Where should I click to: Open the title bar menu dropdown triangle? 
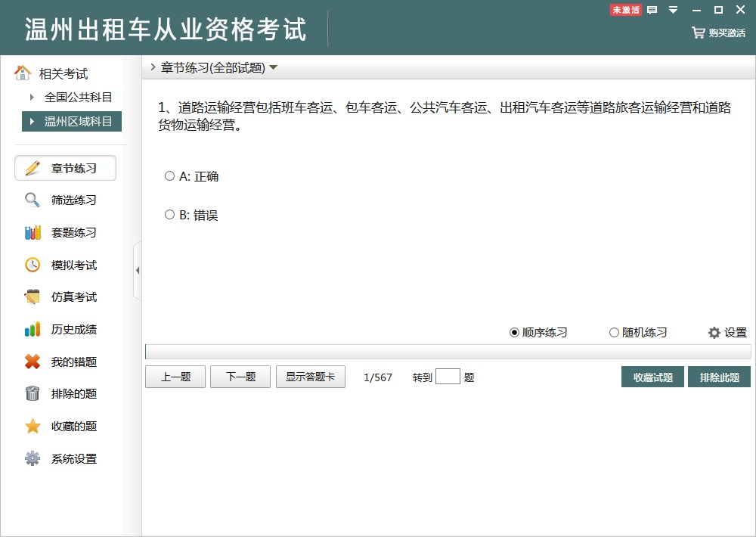[673, 10]
